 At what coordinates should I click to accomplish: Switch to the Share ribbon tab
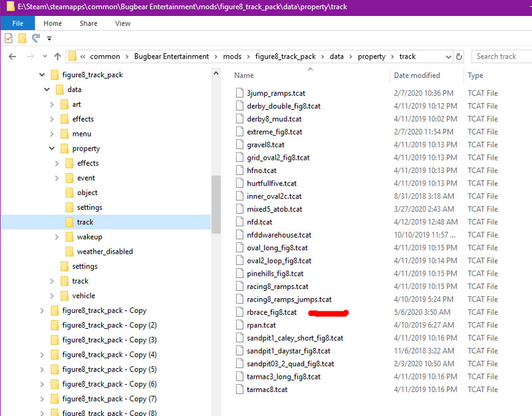coord(88,23)
